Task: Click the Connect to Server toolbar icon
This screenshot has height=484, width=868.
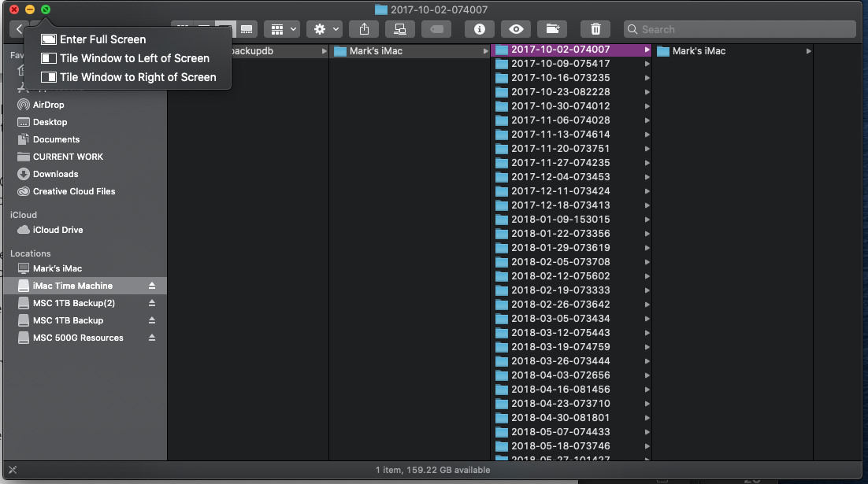Action: point(399,29)
